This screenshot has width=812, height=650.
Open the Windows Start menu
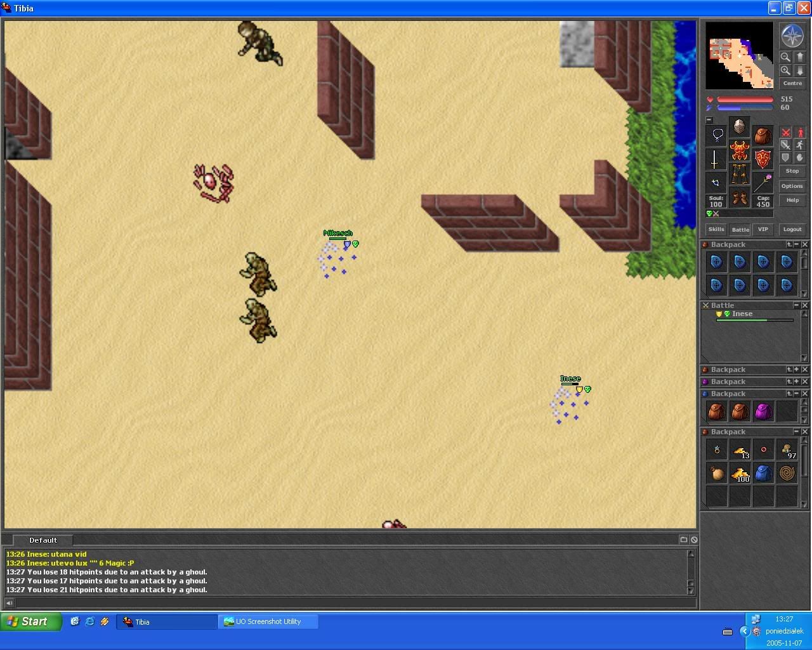(x=31, y=621)
